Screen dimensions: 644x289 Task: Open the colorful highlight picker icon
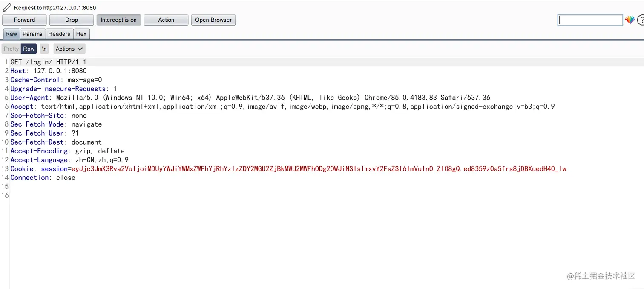(x=630, y=20)
